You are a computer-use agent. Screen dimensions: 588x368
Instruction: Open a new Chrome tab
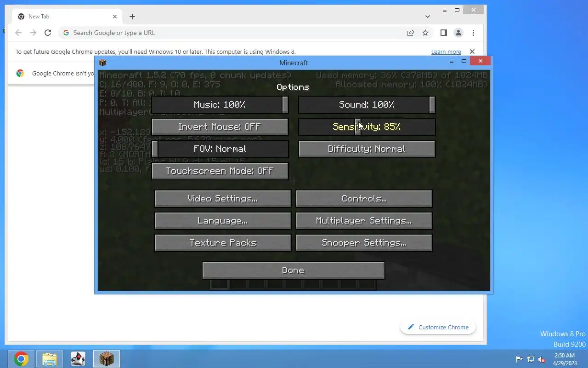132,17
